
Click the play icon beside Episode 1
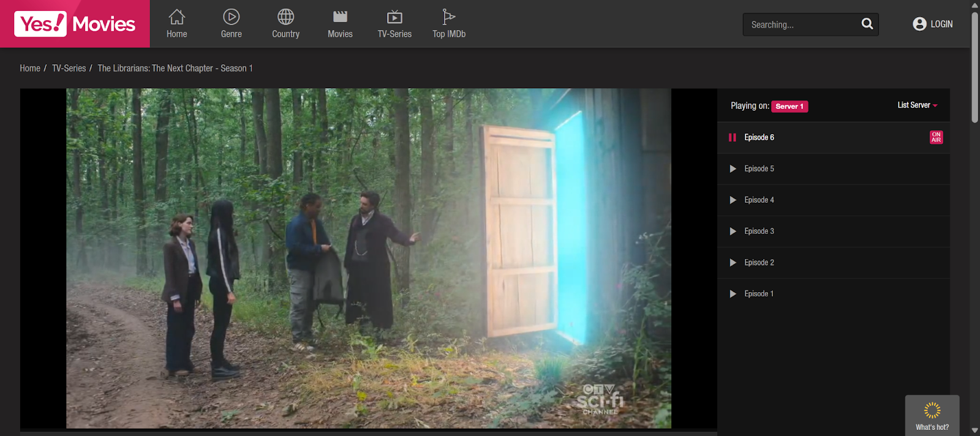[x=733, y=294]
